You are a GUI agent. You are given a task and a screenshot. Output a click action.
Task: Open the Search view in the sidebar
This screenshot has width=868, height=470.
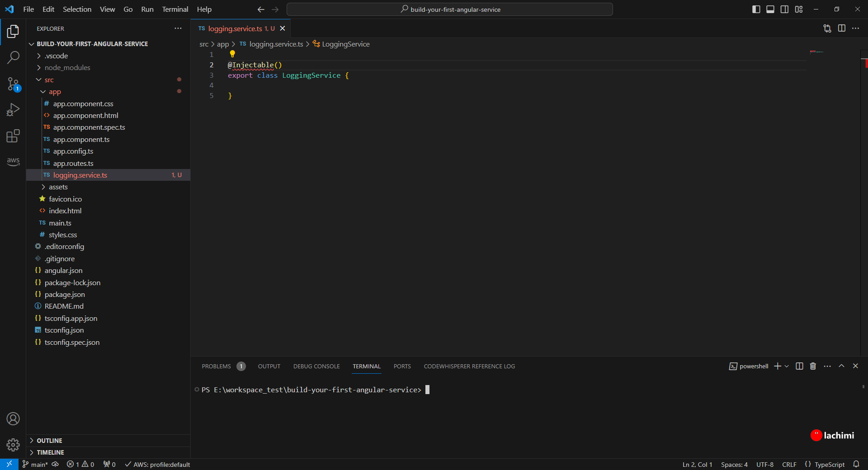pos(13,57)
